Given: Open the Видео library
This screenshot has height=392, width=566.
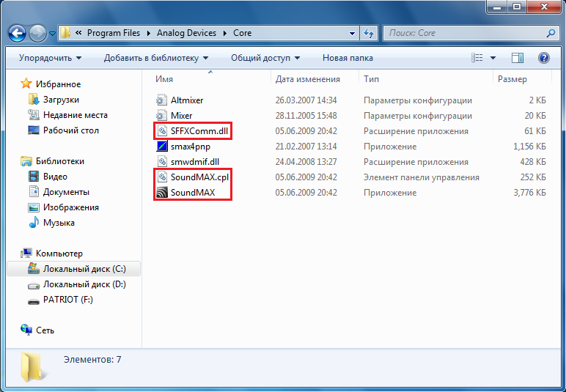Looking at the screenshot, I should point(55,177).
